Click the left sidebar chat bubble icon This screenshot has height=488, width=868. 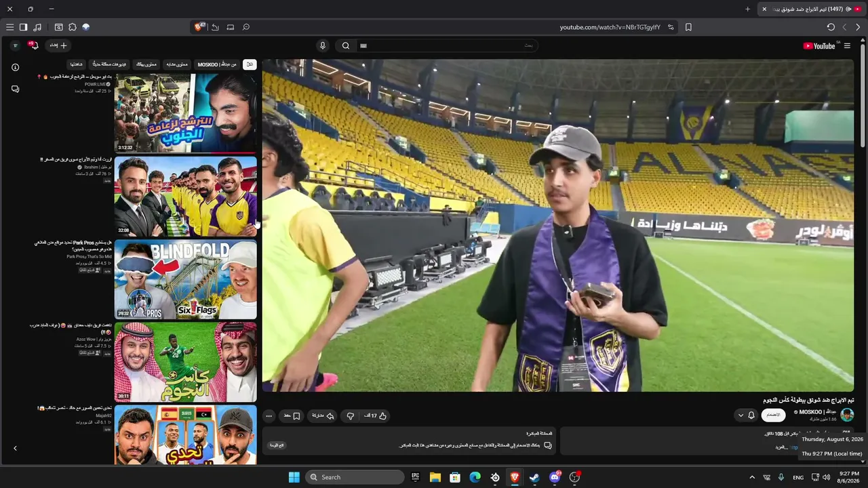point(15,89)
